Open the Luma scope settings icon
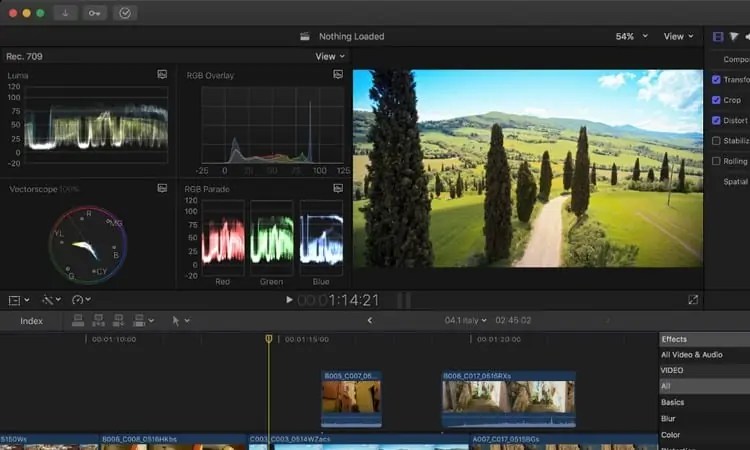This screenshot has width=750, height=450. [162, 74]
